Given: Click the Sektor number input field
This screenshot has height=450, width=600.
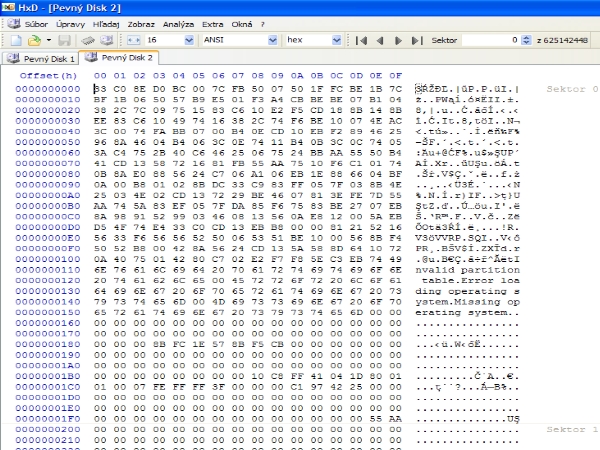Looking at the screenshot, I should click(x=491, y=40).
